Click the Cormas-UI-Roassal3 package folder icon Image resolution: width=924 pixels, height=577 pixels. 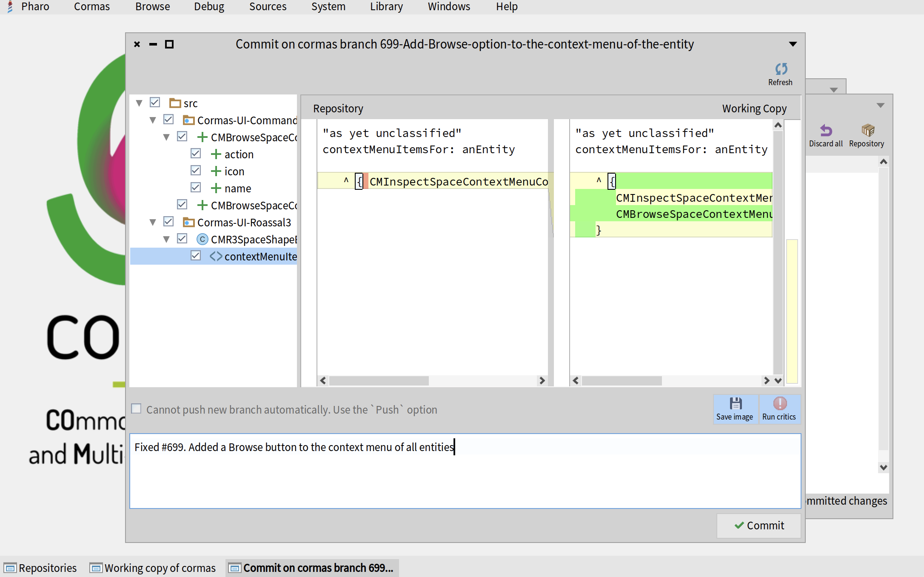click(188, 223)
